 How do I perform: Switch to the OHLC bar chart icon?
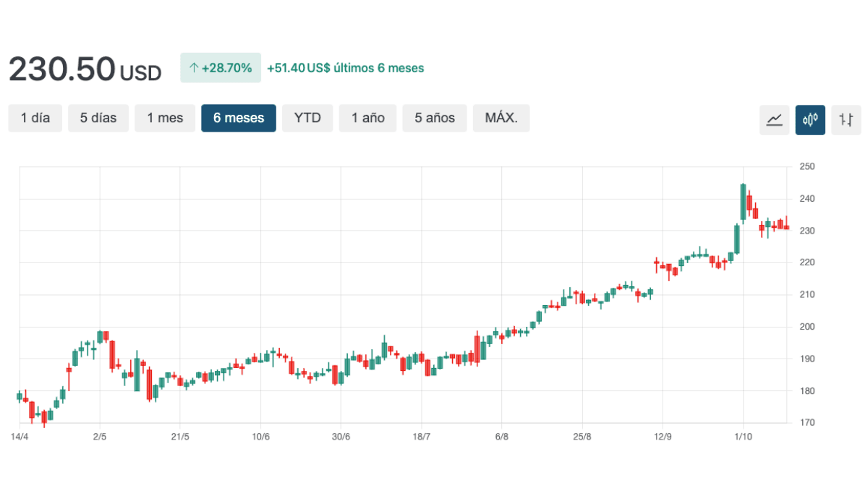[846, 119]
